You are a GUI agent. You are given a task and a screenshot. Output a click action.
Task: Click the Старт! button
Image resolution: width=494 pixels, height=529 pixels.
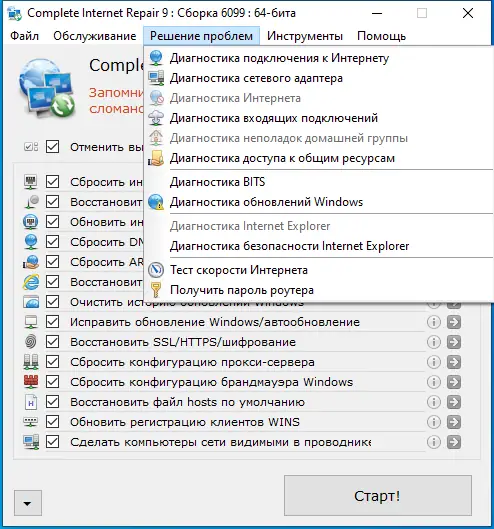(378, 496)
